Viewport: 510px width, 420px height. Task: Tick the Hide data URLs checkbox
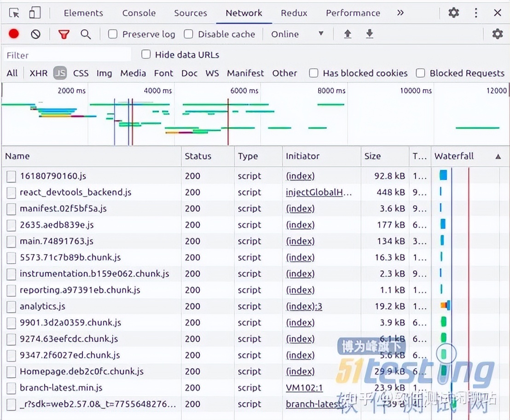[146, 55]
